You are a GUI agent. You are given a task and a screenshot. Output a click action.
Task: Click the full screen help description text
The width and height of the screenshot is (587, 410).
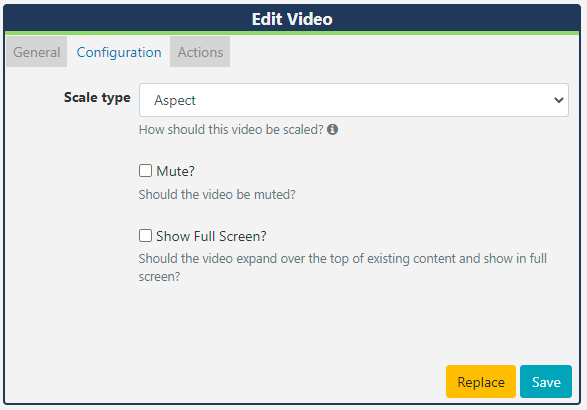(x=343, y=267)
